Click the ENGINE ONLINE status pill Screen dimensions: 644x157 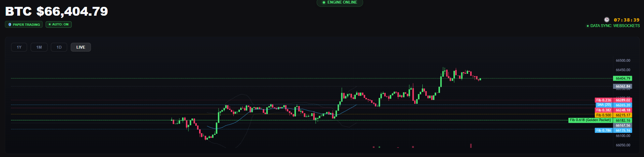340,3
